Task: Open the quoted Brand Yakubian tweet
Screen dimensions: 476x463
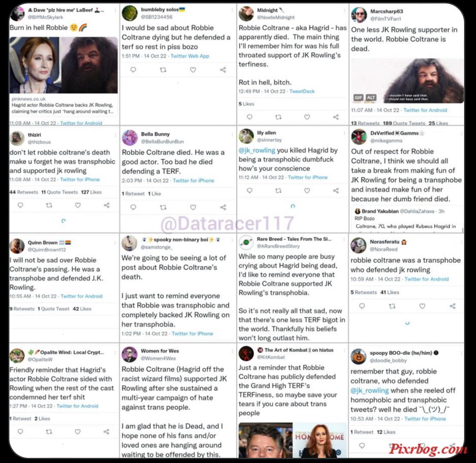Action: (x=407, y=220)
